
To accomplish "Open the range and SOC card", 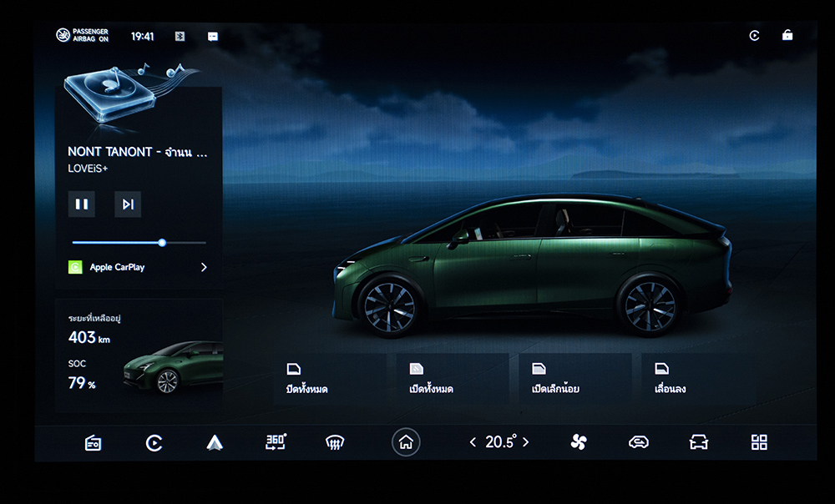I will coord(139,355).
